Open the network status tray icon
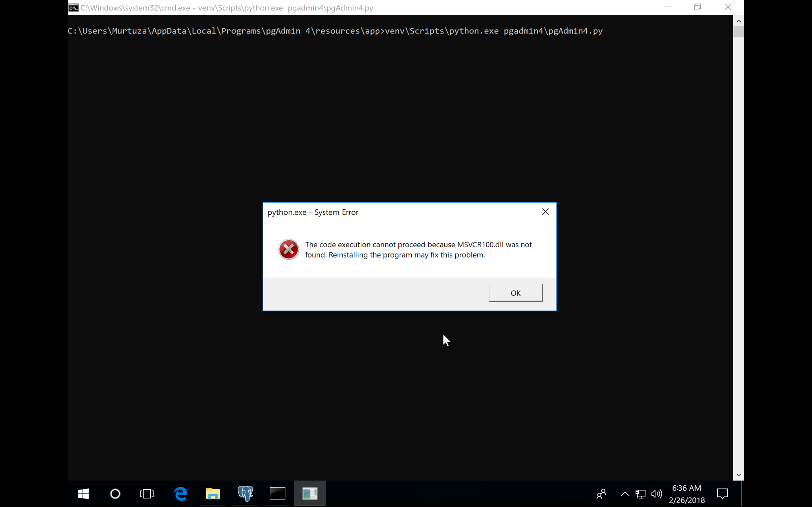 click(x=641, y=493)
